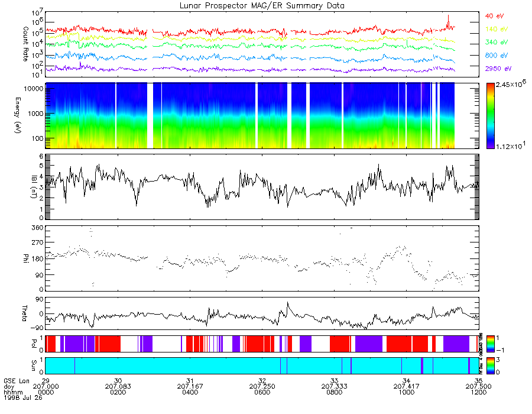The height and width of the screenshot is (414, 532).
Task: Click the energy spectrogram color bar
Action: [490, 116]
